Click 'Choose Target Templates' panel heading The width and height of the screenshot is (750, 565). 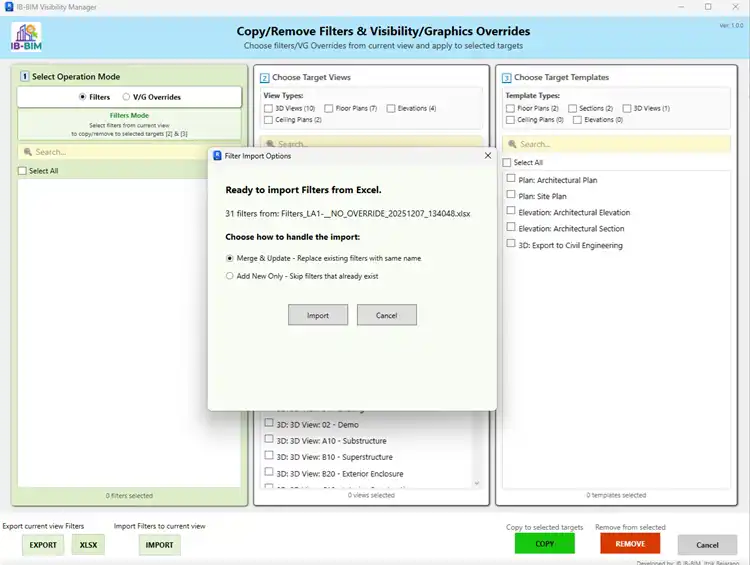[562, 77]
